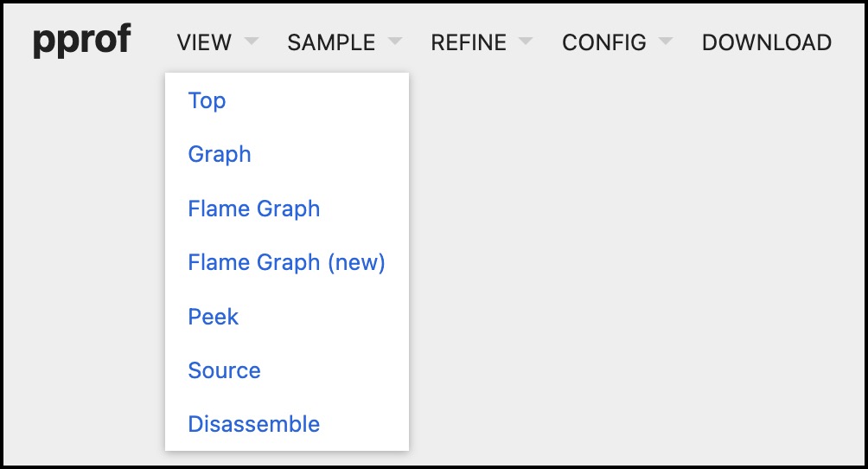The width and height of the screenshot is (868, 469).
Task: Click the arrow icon beside REFINE
Action: (525, 42)
